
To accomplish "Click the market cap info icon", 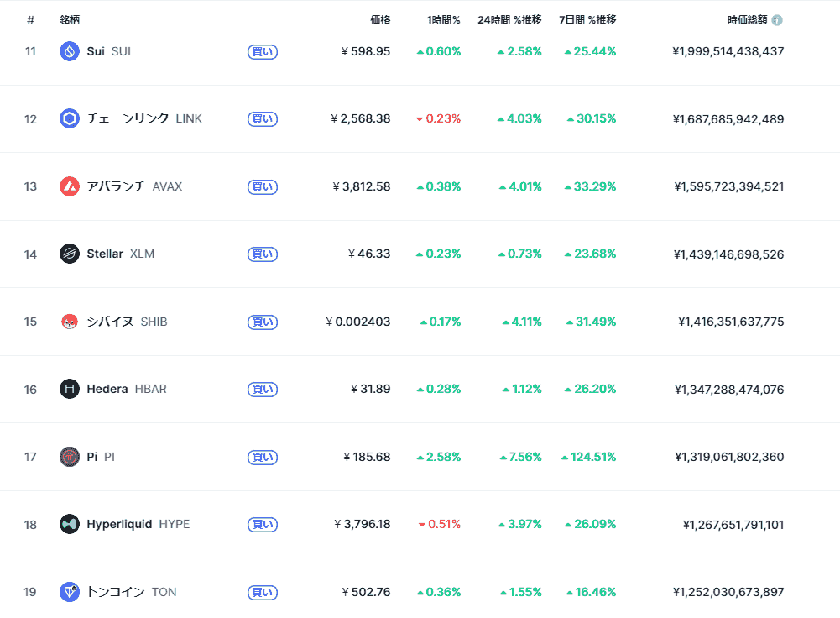I will click(777, 20).
